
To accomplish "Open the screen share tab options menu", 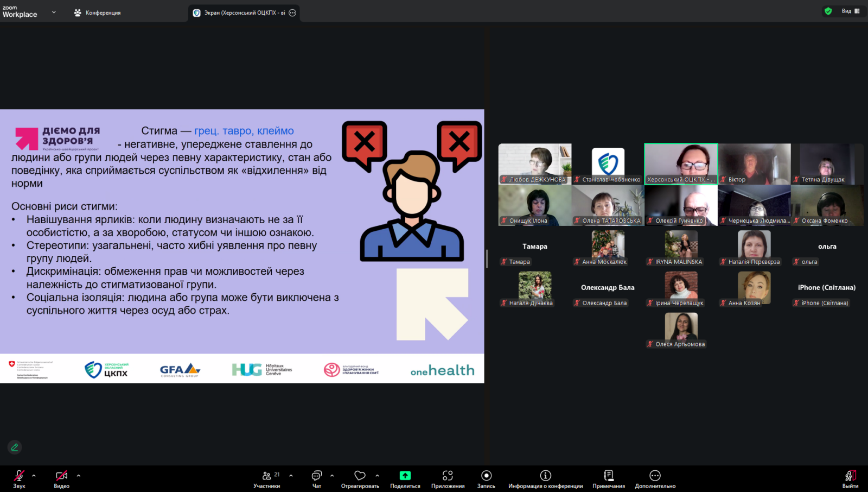I will (292, 13).
